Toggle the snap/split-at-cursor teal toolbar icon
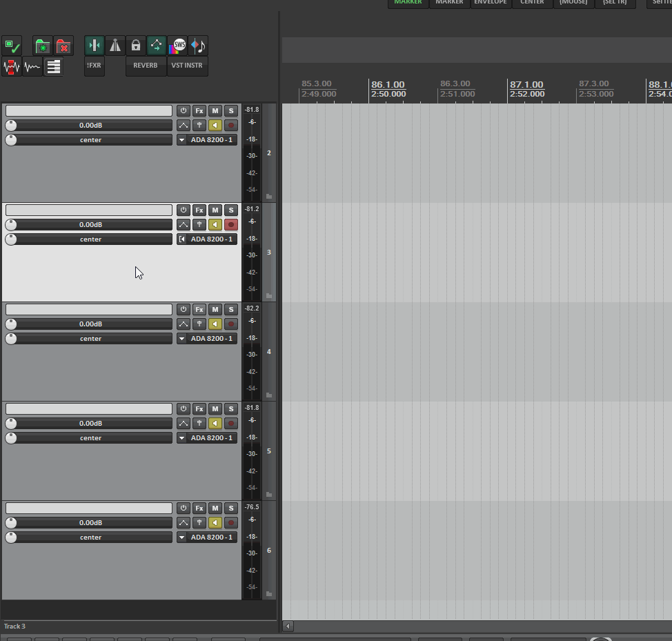This screenshot has height=641, width=672. click(95, 46)
